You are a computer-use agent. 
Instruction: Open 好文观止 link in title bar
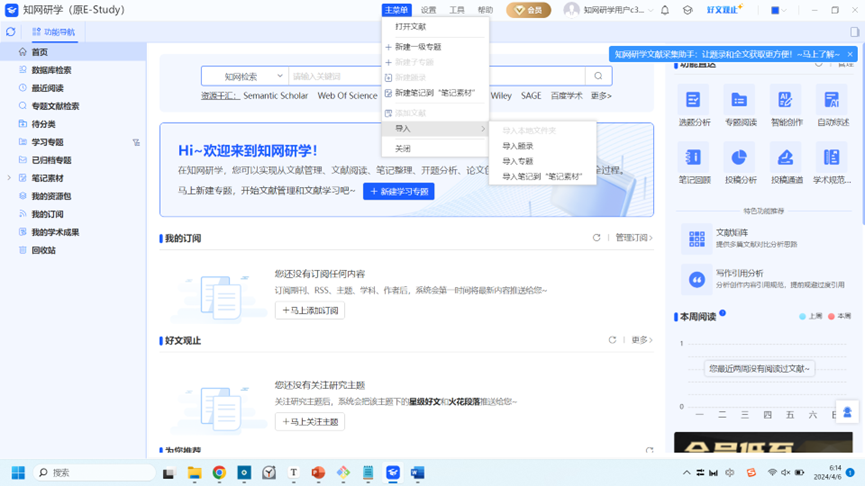[724, 10]
